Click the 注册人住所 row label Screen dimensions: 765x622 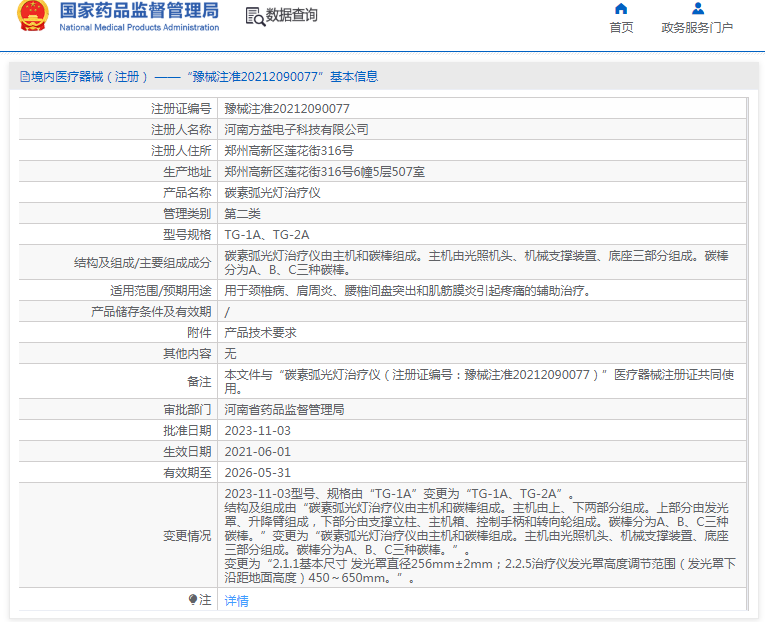pyautogui.click(x=181, y=151)
